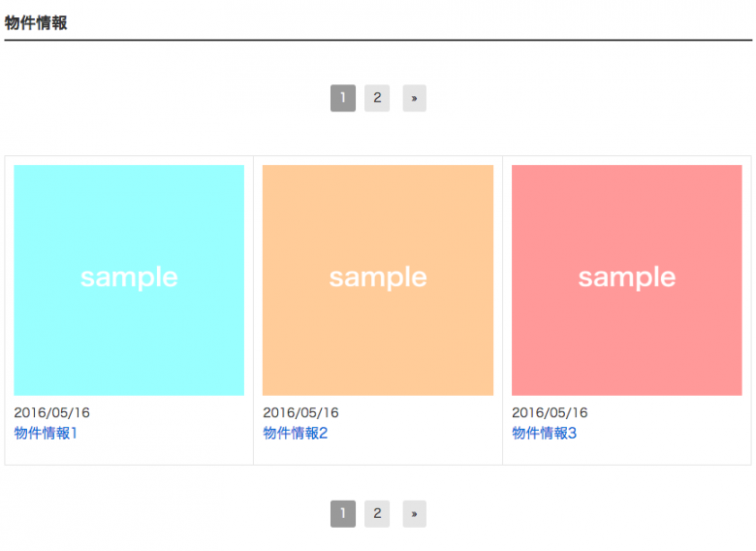This screenshot has height=551, width=756.
Task: Jump to page 2 from bottom pagination
Action: (x=377, y=513)
